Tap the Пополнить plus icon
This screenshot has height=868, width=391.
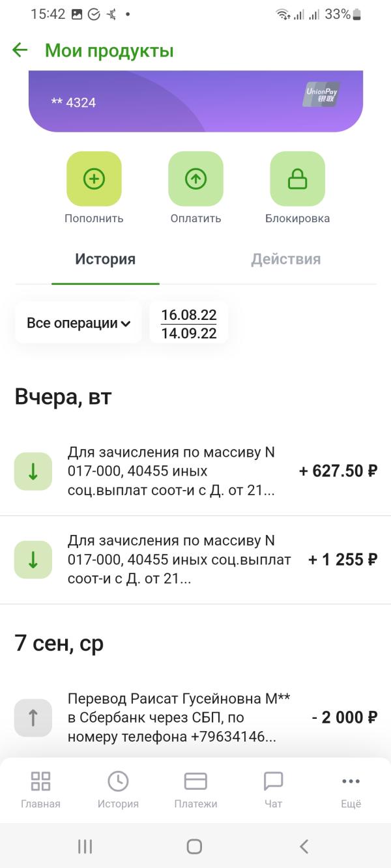coord(94,179)
